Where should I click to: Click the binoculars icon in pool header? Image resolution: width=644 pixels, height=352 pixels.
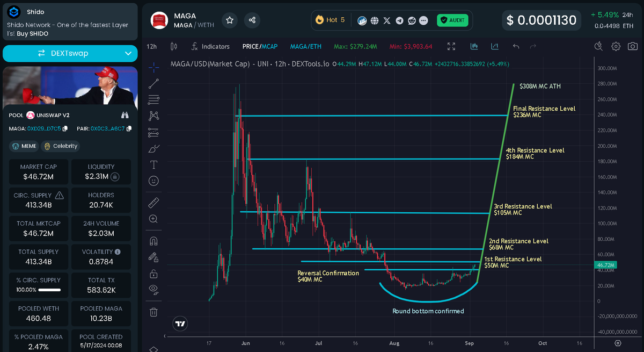tap(125, 115)
